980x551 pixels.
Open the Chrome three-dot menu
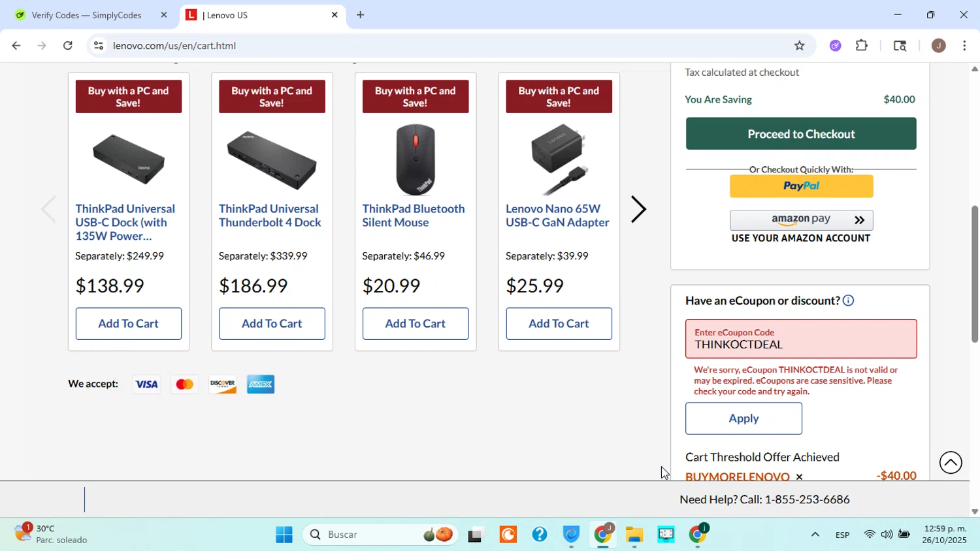tap(964, 46)
